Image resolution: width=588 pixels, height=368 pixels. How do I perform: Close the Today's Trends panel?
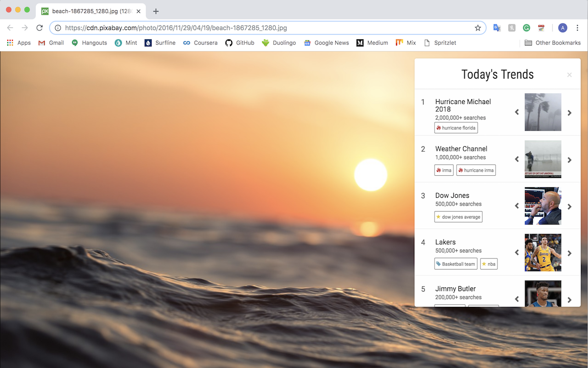[x=569, y=75]
